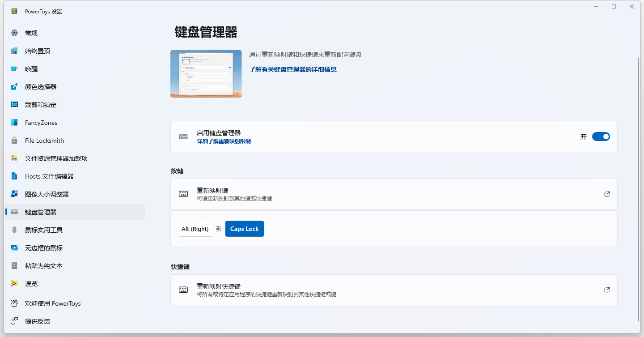
Task: Click the 键盘管理器 keyboard icon in sidebar
Action: click(14, 212)
